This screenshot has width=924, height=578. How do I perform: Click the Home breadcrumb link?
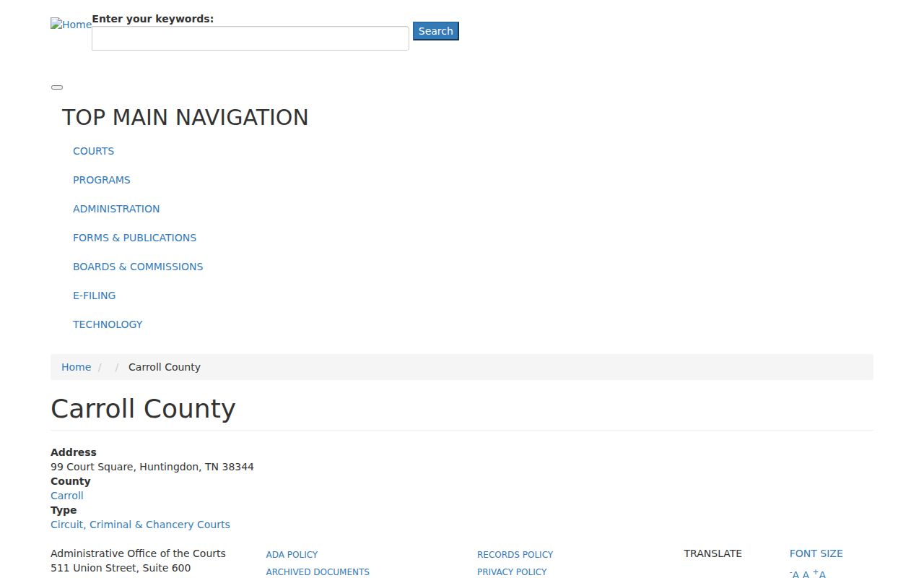click(x=76, y=367)
